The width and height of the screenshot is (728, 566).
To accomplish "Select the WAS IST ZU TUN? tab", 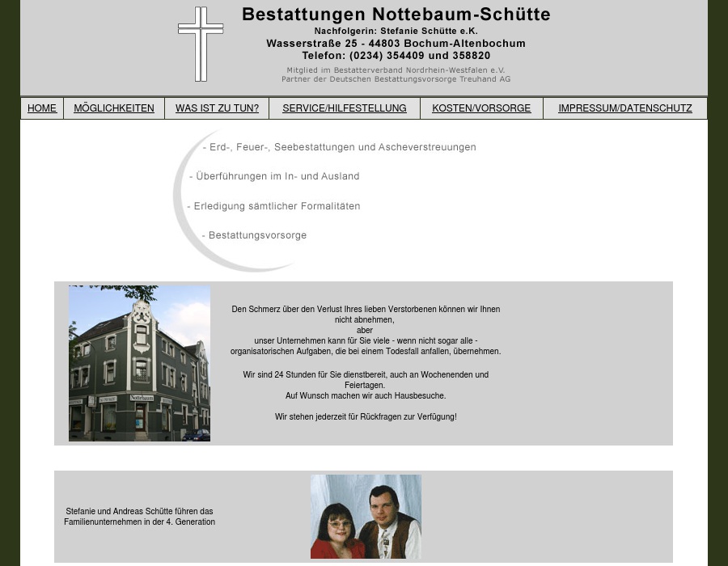I will coord(217,108).
